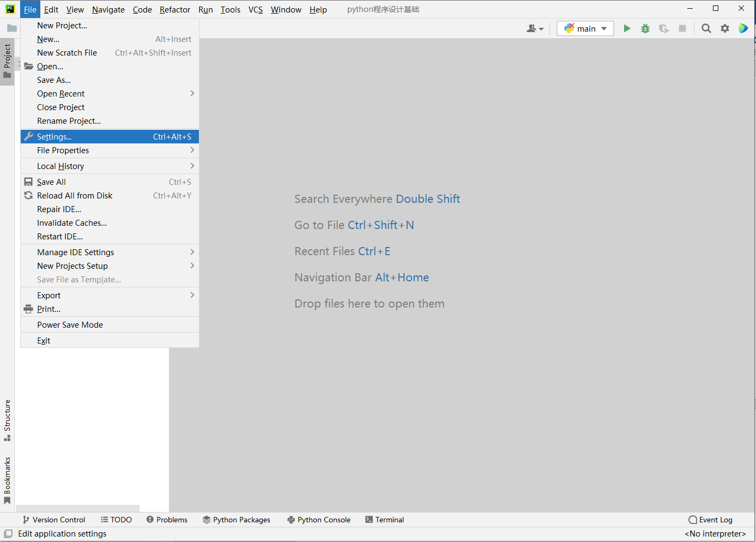Image resolution: width=756 pixels, height=542 pixels.
Task: Click the Search Everywhere Double Shift shortcut link
Action: [428, 198]
